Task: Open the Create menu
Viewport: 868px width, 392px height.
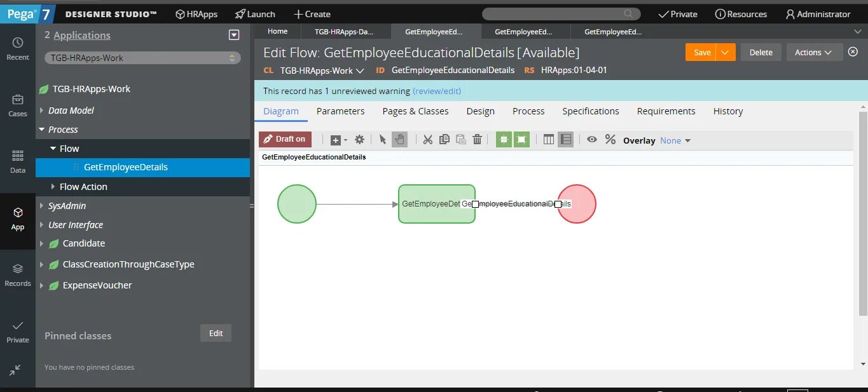Action: (312, 14)
